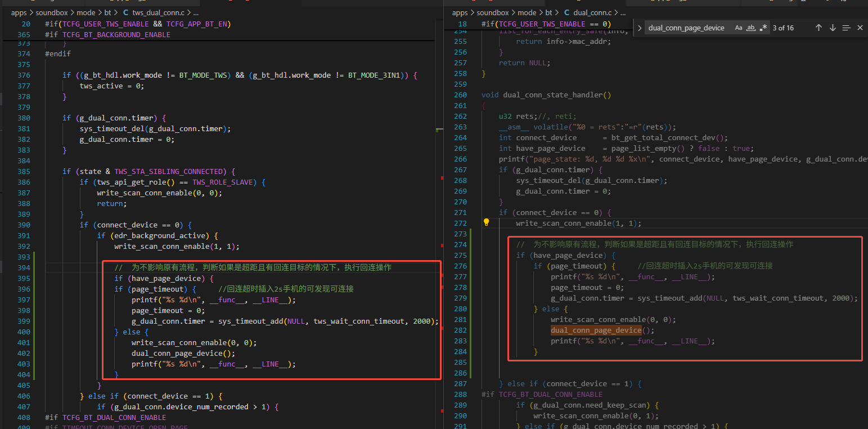Open dual_conn.c breadcrumb in right editor
This screenshot has width=868, height=429.
pos(592,12)
